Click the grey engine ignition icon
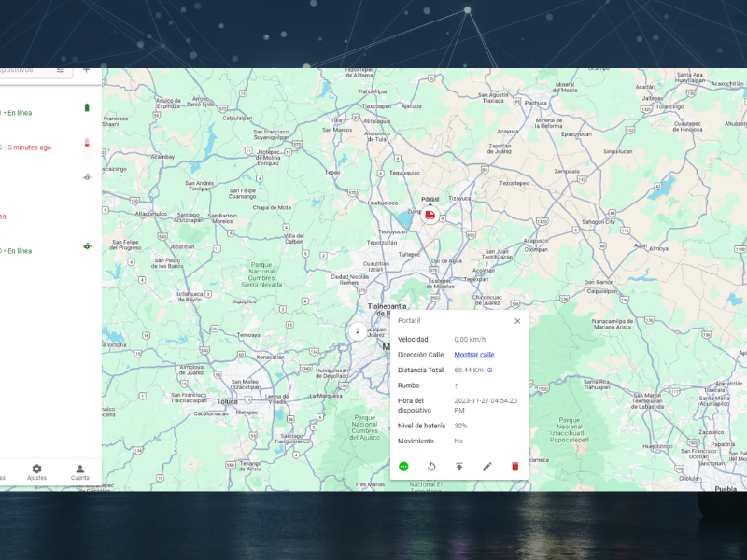The width and height of the screenshot is (747, 560). pos(87,177)
